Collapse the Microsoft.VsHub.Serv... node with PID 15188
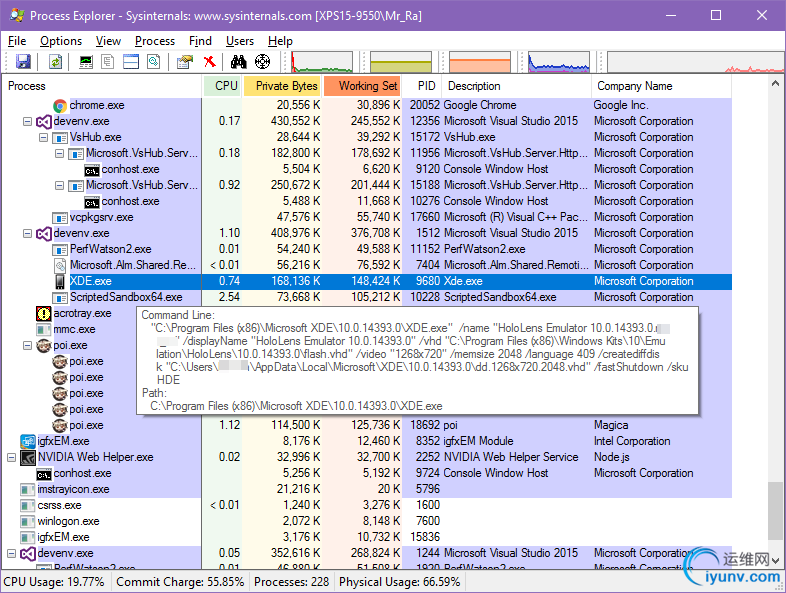The height and width of the screenshot is (593, 786). [60, 185]
